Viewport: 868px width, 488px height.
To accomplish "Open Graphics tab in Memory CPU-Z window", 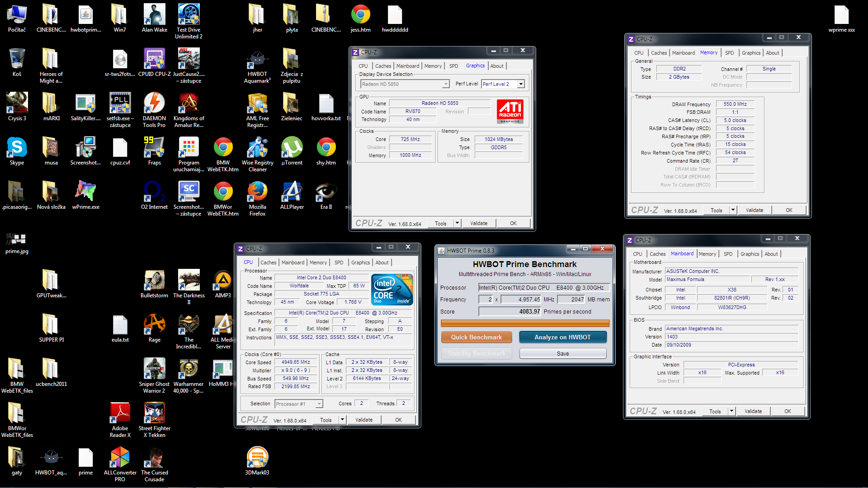I will tap(751, 53).
